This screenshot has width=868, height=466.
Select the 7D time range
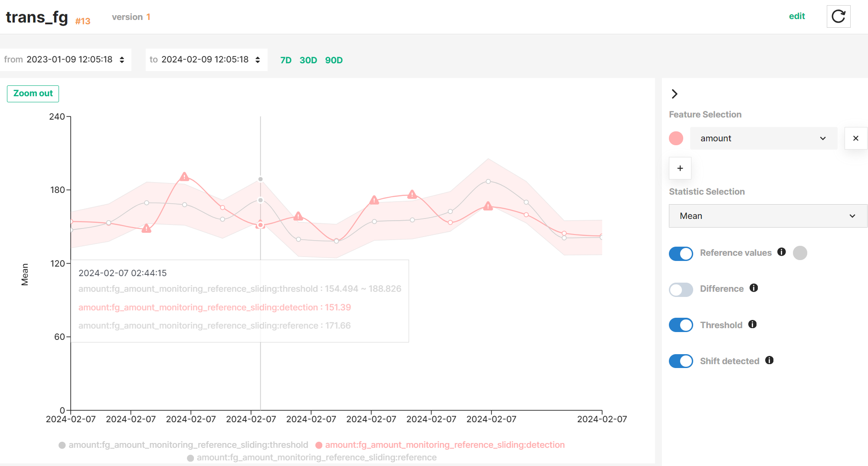(286, 60)
